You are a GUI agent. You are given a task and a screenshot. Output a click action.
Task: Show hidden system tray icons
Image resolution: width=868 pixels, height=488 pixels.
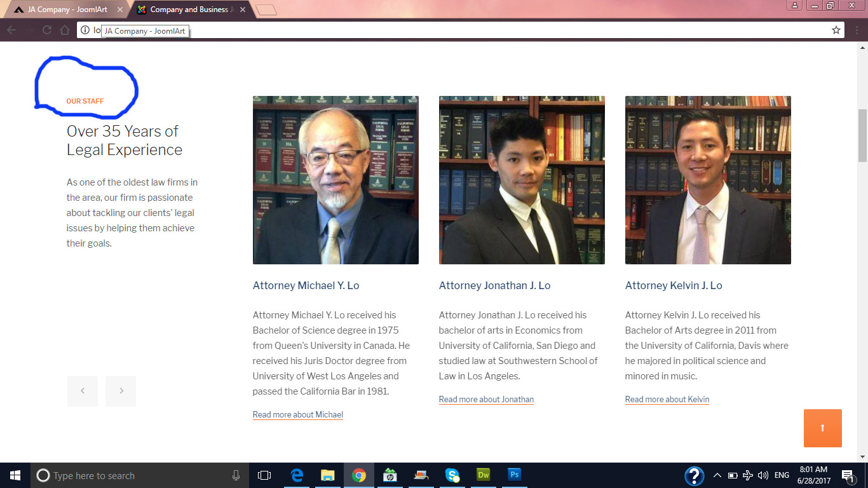pos(717,475)
